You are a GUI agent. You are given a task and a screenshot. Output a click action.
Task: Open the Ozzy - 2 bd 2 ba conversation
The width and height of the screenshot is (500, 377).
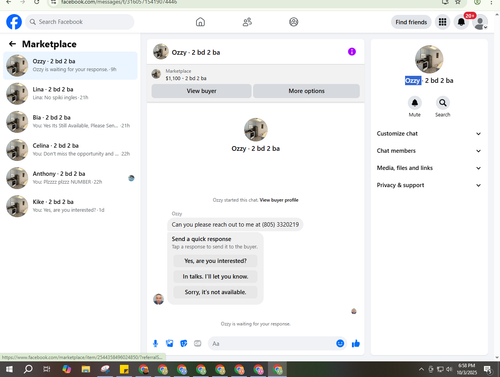[x=70, y=65]
